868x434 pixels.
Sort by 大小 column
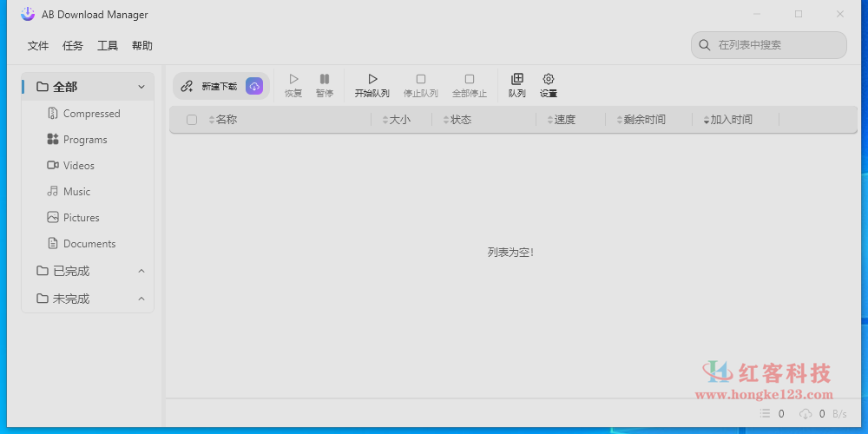[x=397, y=120]
